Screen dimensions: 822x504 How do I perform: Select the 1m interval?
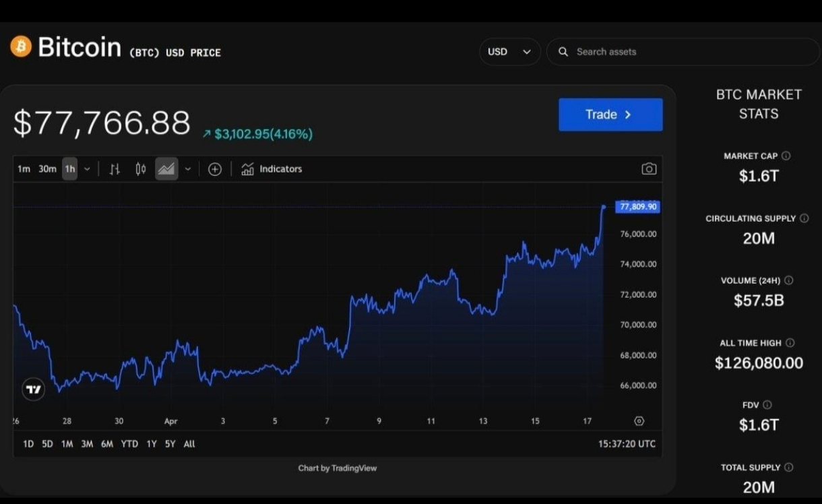pyautogui.click(x=24, y=169)
